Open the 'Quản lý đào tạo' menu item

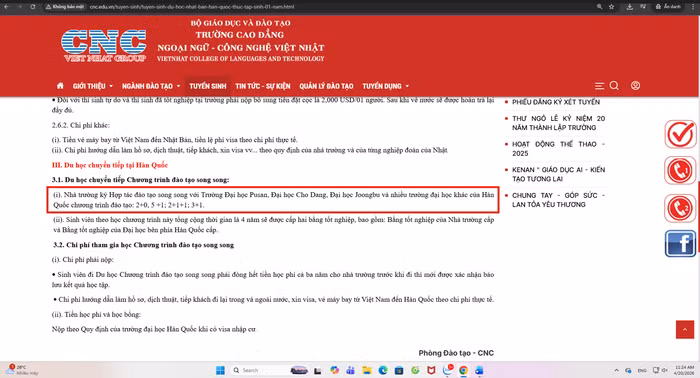[326, 86]
